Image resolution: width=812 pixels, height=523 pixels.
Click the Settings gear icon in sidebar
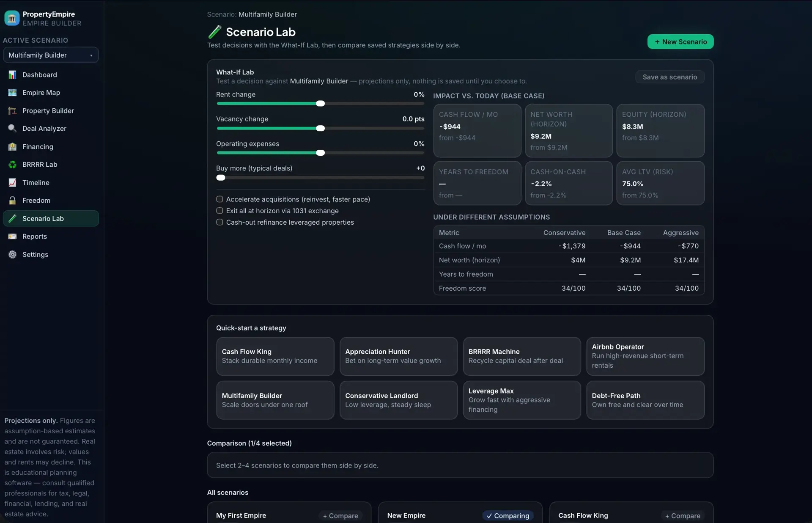12,255
